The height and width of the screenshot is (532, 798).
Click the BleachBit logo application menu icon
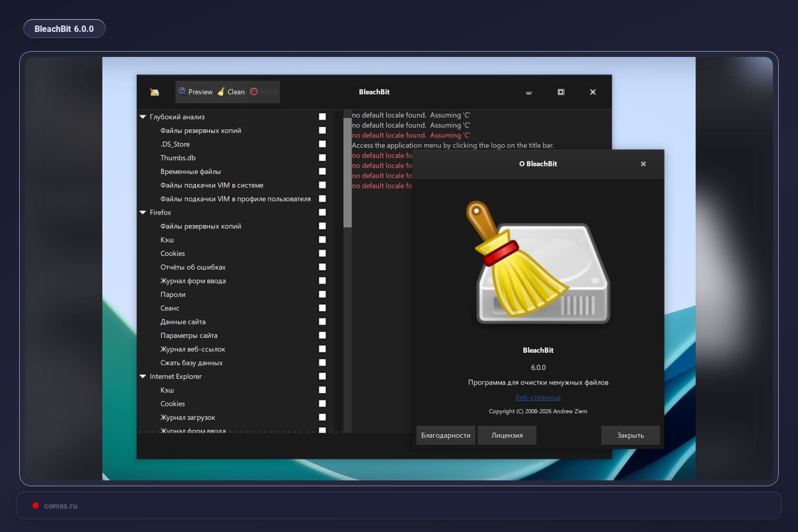[155, 92]
